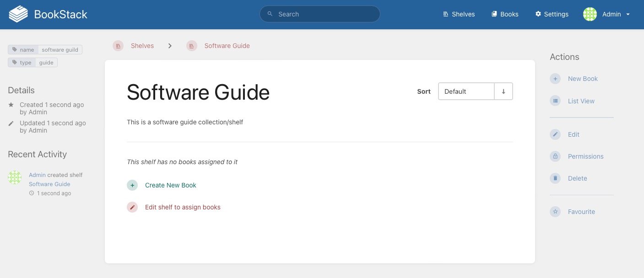This screenshot has width=644, height=278.
Task: Click the Delete trash icon
Action: coord(555,178)
